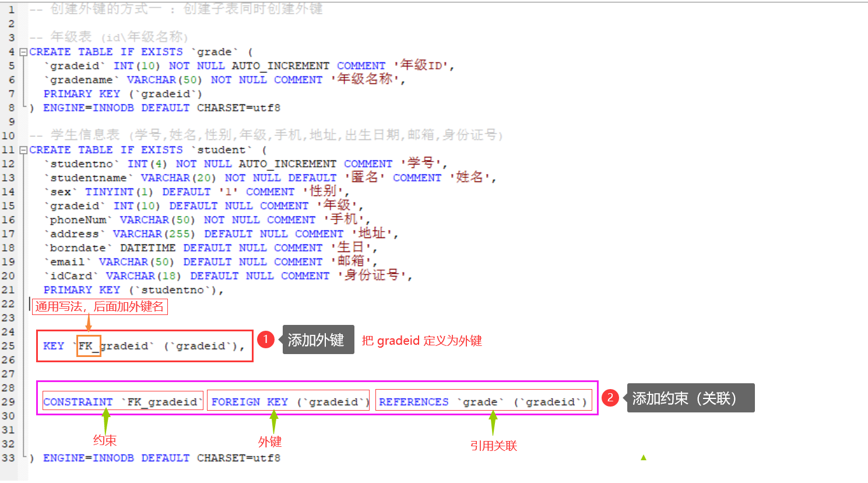Click the `gradeid` column on line 15

tap(75, 206)
